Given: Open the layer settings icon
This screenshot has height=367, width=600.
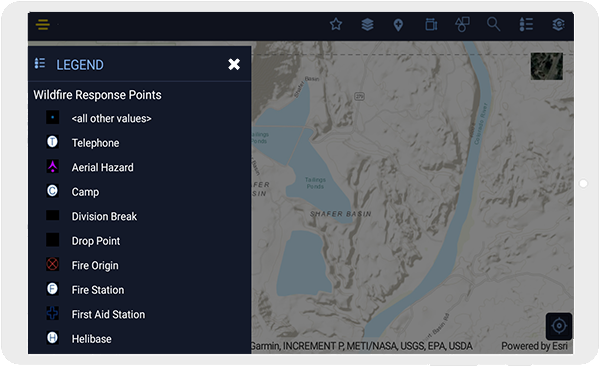Looking at the screenshot, I should tap(558, 24).
